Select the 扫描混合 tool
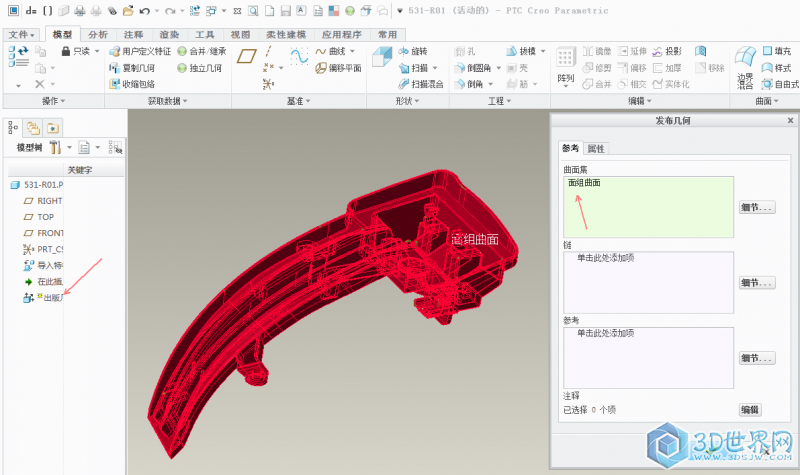The width and height of the screenshot is (800, 475). (x=421, y=84)
